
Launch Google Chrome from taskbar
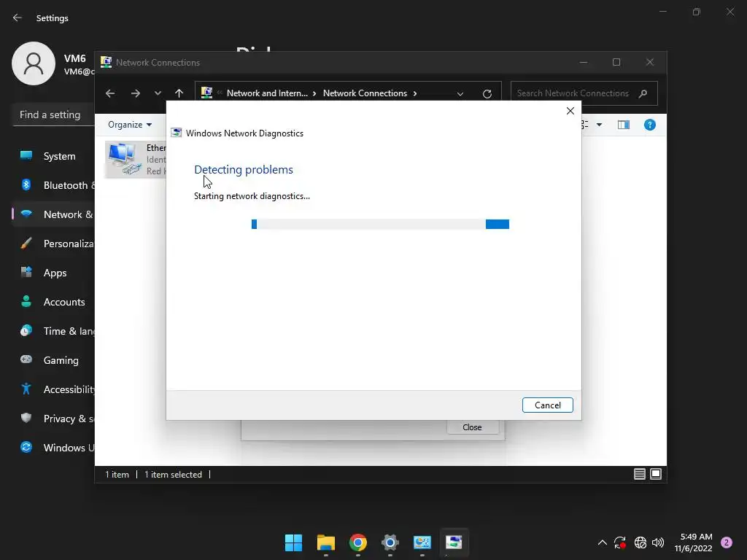click(x=357, y=542)
